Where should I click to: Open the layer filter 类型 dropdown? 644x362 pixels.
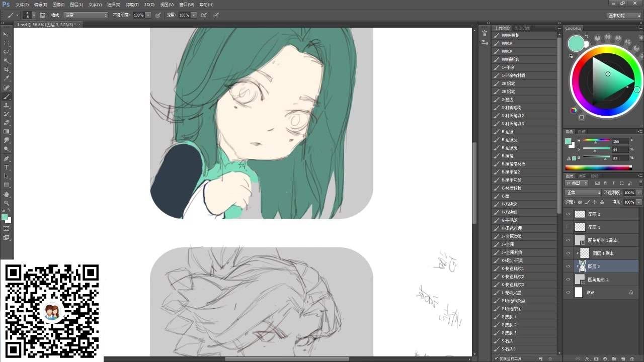pyautogui.click(x=577, y=183)
